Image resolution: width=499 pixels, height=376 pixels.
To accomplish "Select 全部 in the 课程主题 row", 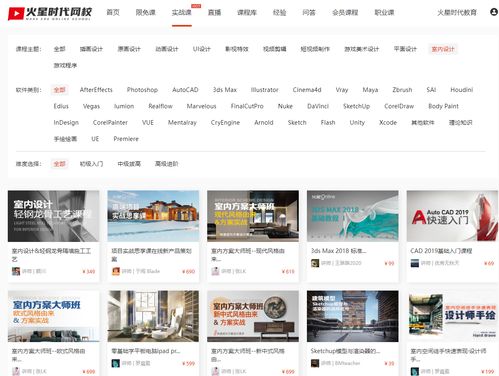I will pos(59,49).
